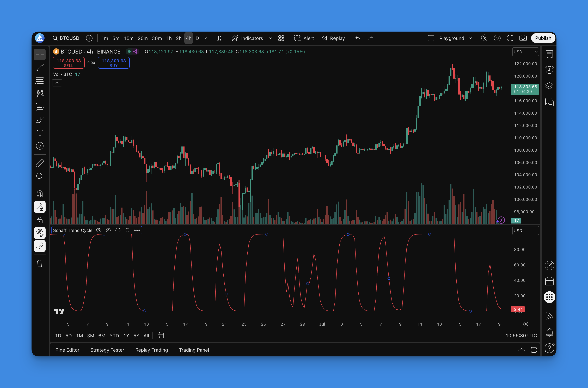
Task: Select the brush drawing tool
Action: 40,120
